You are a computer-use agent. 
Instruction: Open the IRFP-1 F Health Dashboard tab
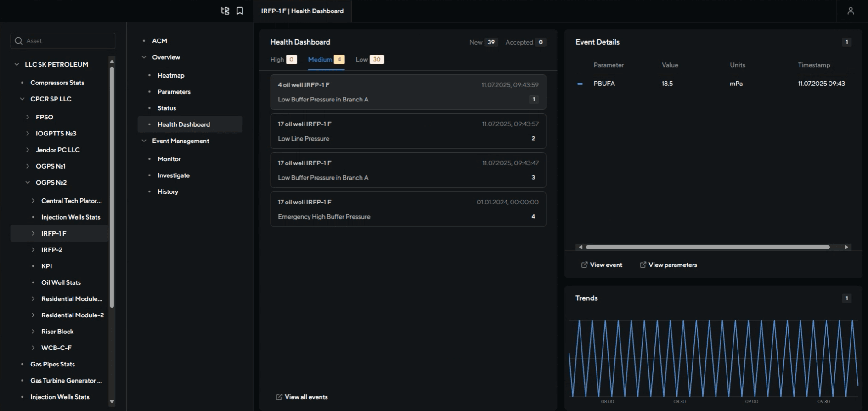pos(302,11)
